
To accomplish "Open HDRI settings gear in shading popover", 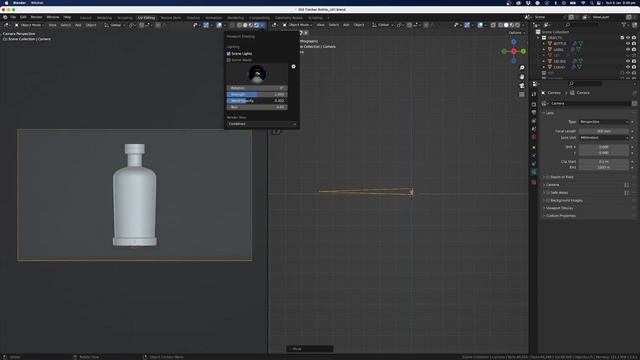I will [293, 67].
